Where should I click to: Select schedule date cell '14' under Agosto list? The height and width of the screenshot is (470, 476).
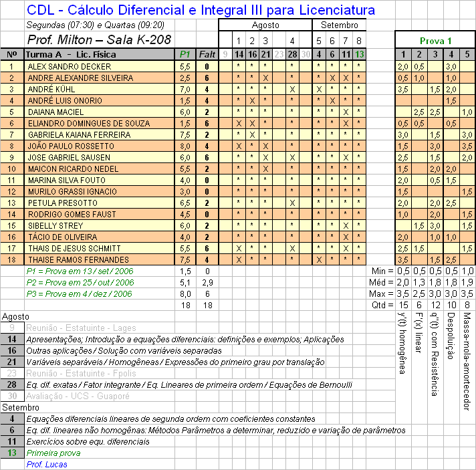tap(12, 340)
